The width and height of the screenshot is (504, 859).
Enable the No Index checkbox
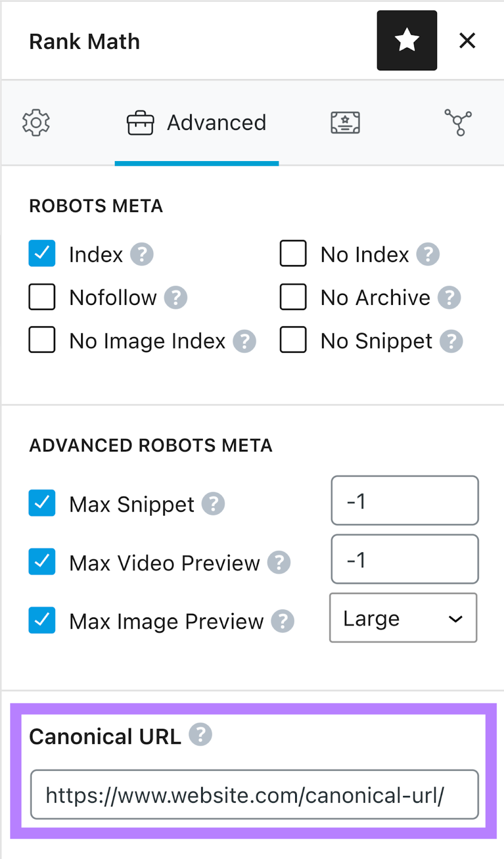pos(293,253)
